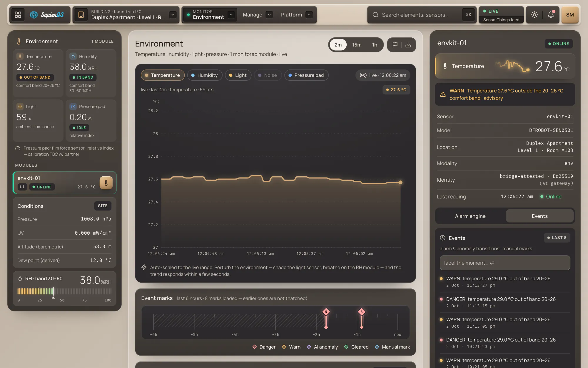
Task: Click the Pressure pad gauge icon
Action: tap(73, 107)
